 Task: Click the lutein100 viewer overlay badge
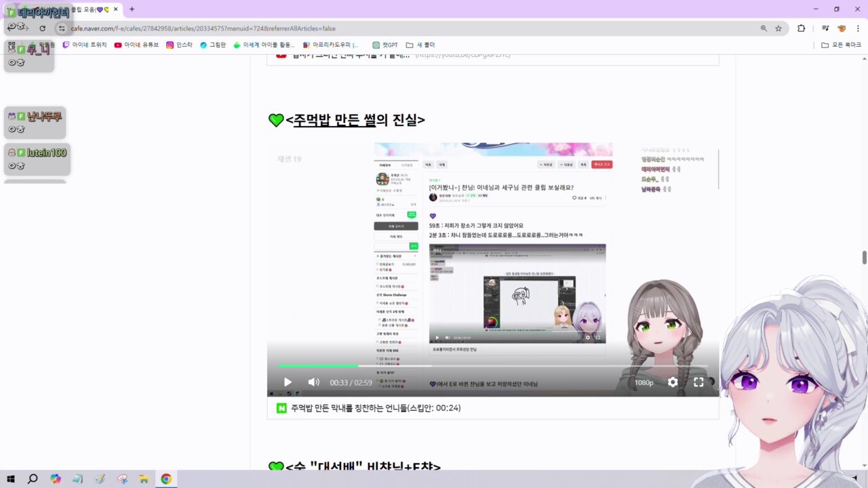coord(37,159)
